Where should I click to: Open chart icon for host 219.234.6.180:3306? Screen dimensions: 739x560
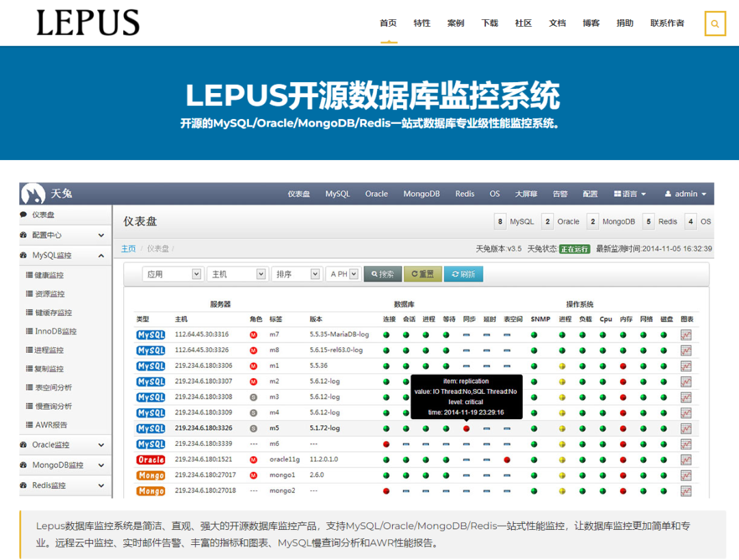point(686,366)
